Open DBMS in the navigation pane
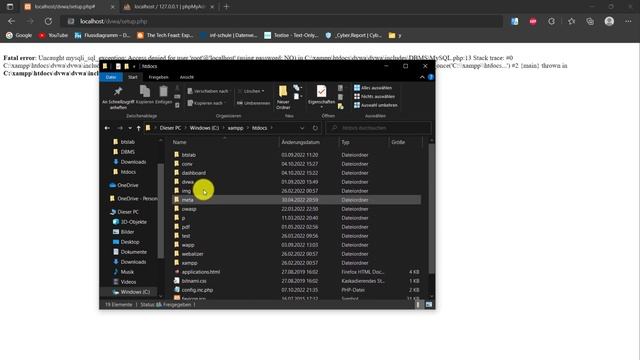 pyautogui.click(x=127, y=152)
